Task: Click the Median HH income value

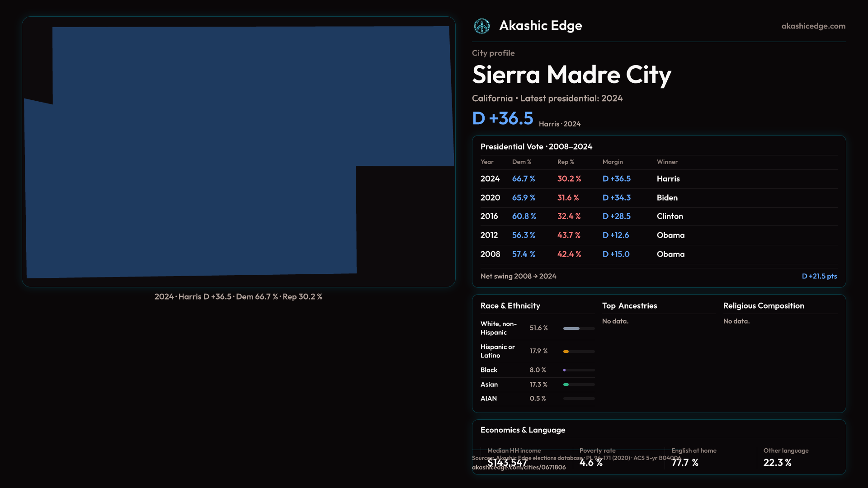Action: [x=507, y=463]
